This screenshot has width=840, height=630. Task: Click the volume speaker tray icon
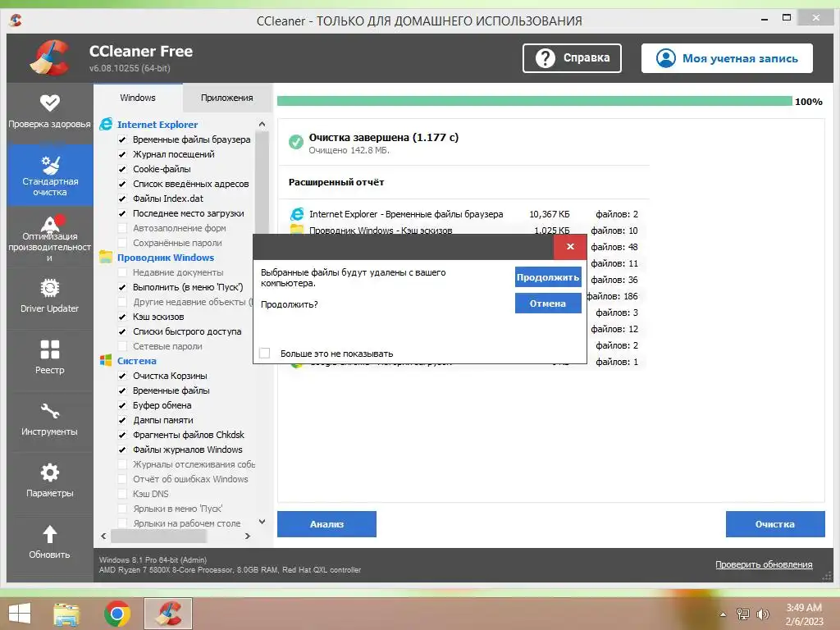762,614
